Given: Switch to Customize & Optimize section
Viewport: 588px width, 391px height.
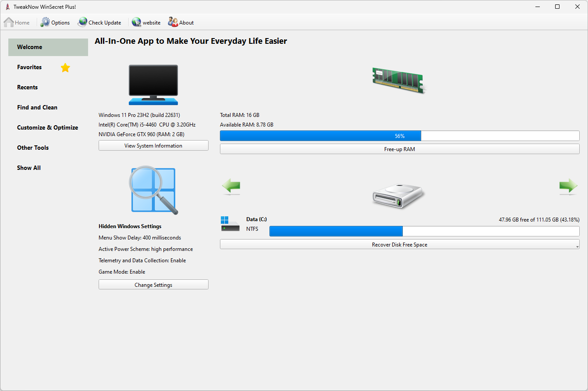Looking at the screenshot, I should point(48,128).
